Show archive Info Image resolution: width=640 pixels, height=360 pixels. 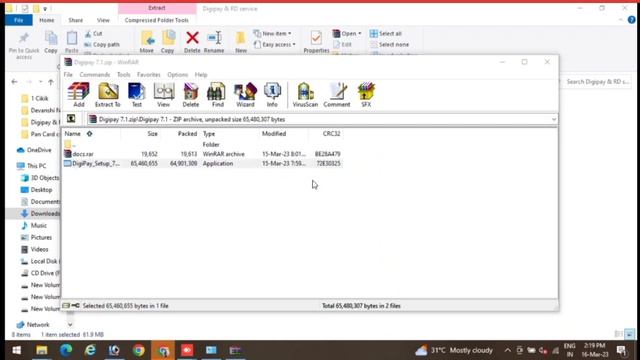[272, 95]
